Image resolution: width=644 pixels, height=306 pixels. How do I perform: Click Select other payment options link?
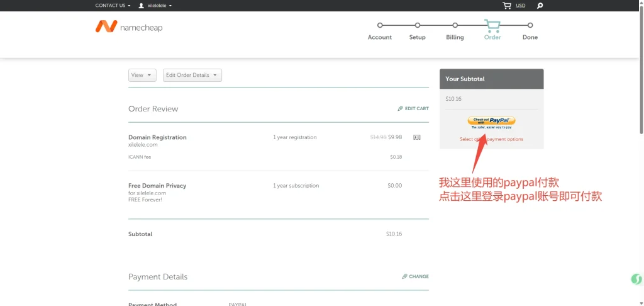(491, 139)
